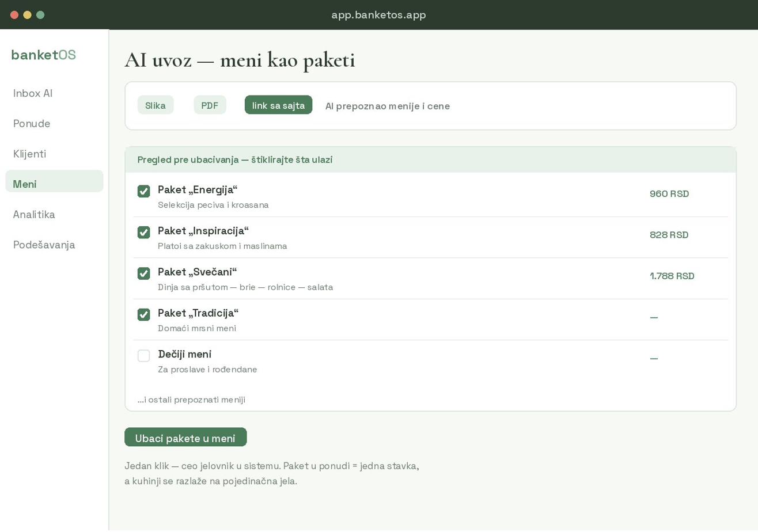This screenshot has width=758, height=532.
Task: Select the link sa sajta option
Action: point(278,105)
